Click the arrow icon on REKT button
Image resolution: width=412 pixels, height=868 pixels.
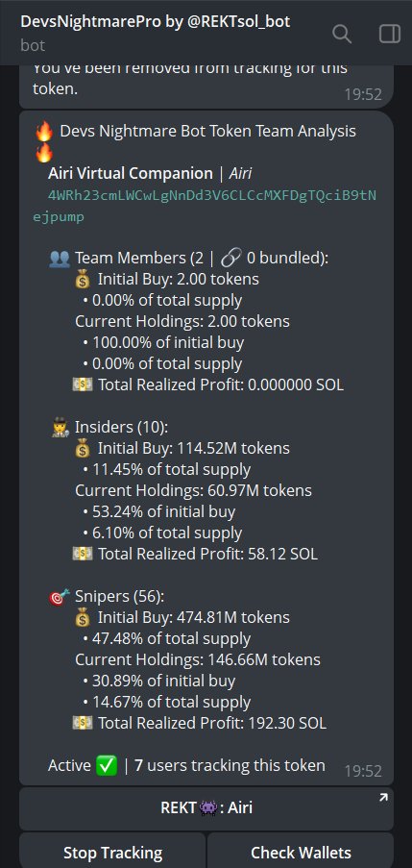point(383,798)
